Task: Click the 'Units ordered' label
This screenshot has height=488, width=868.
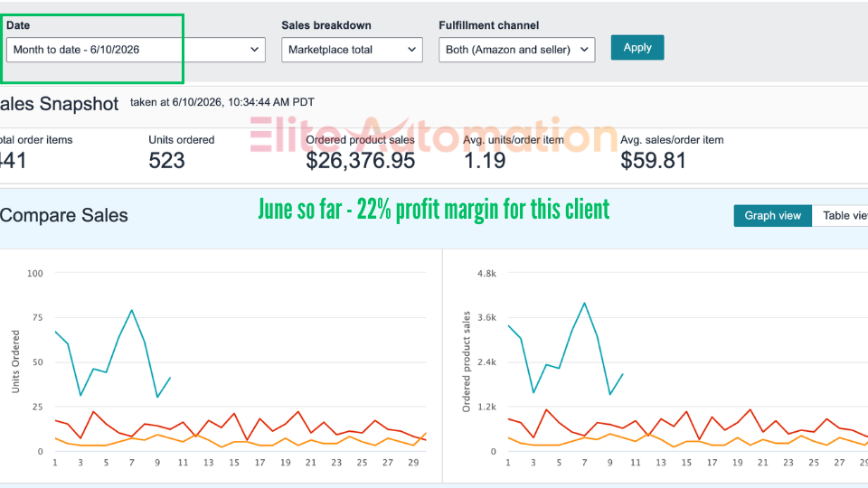Action: (x=182, y=140)
